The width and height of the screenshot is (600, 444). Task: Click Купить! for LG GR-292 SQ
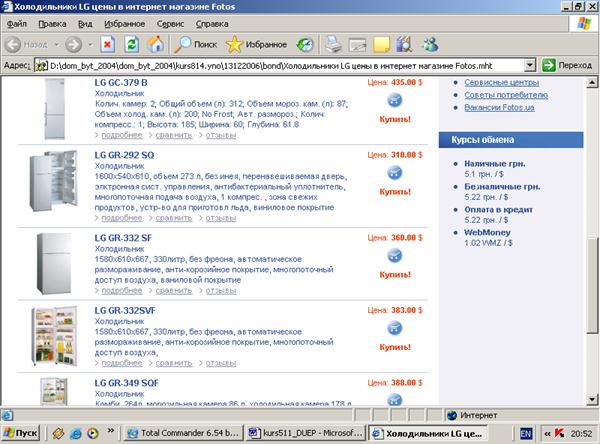pos(395,191)
